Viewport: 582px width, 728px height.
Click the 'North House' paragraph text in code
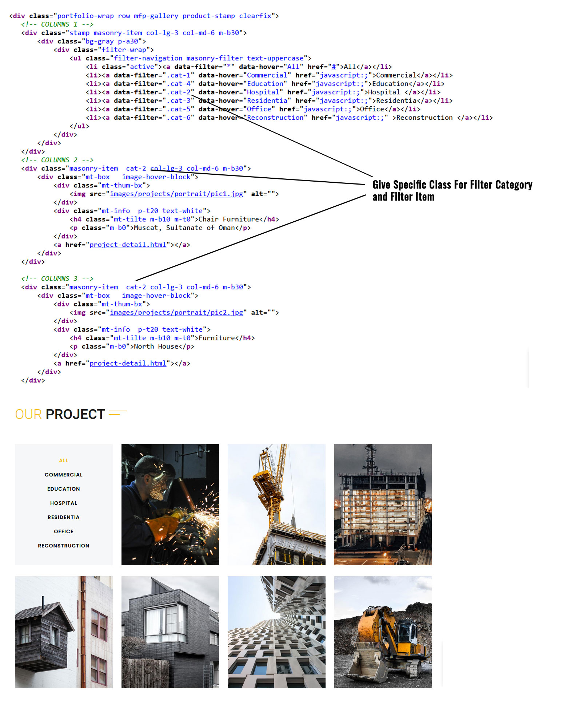pos(156,347)
